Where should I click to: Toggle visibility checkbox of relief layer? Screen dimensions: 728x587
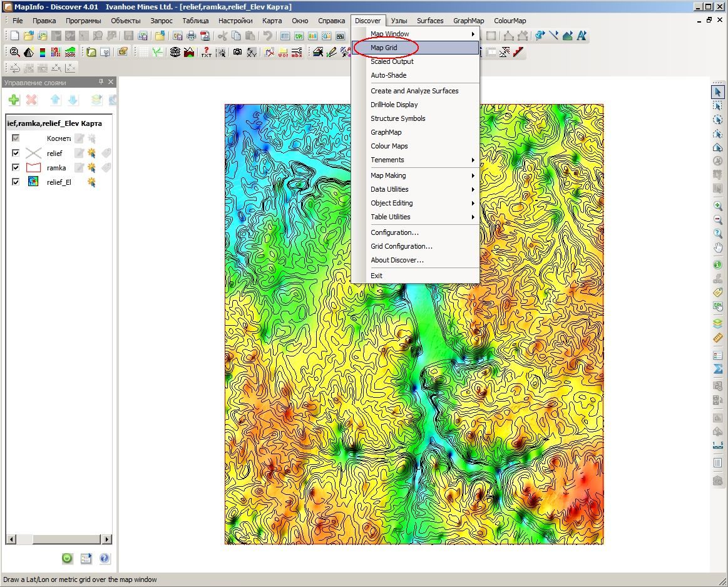click(x=16, y=153)
